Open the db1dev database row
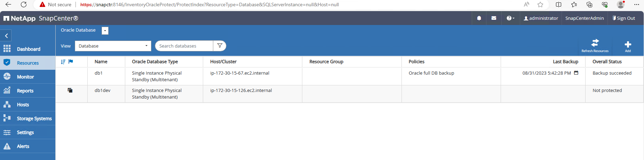The width and height of the screenshot is (644, 160). click(x=349, y=94)
